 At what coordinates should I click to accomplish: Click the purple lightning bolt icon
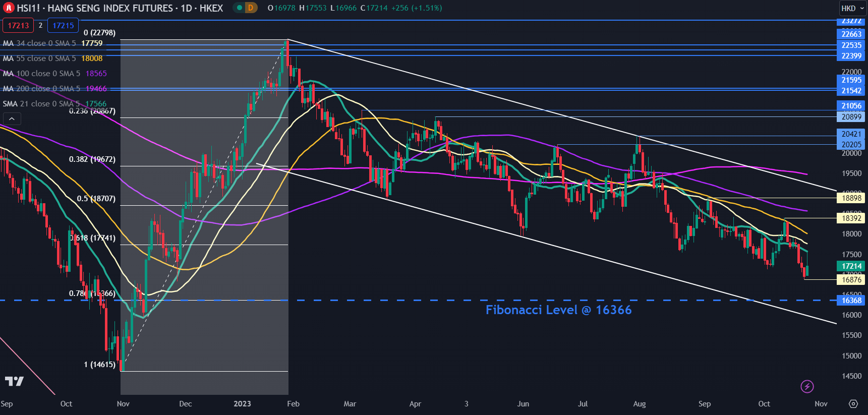coord(807,387)
